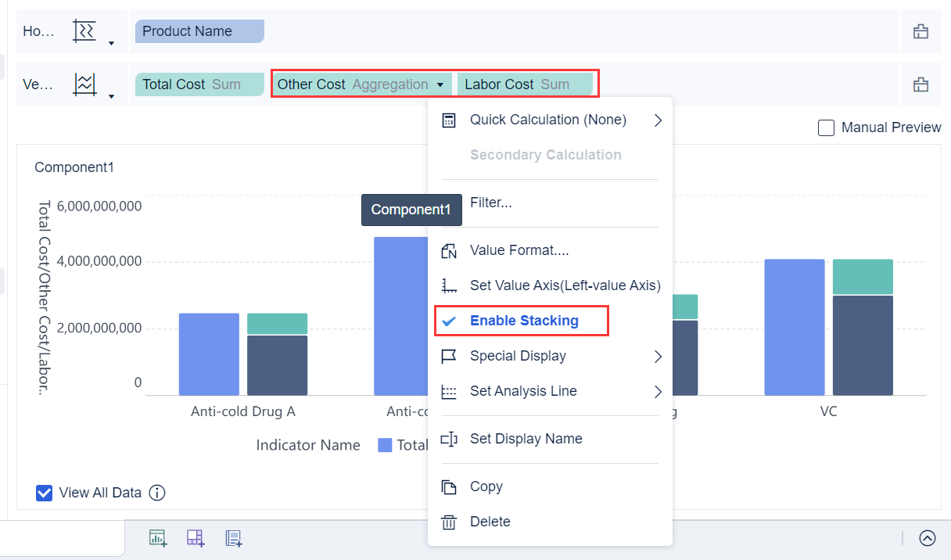Click info icon next to View All Data
Screen dimensions: 951x560
point(157,493)
